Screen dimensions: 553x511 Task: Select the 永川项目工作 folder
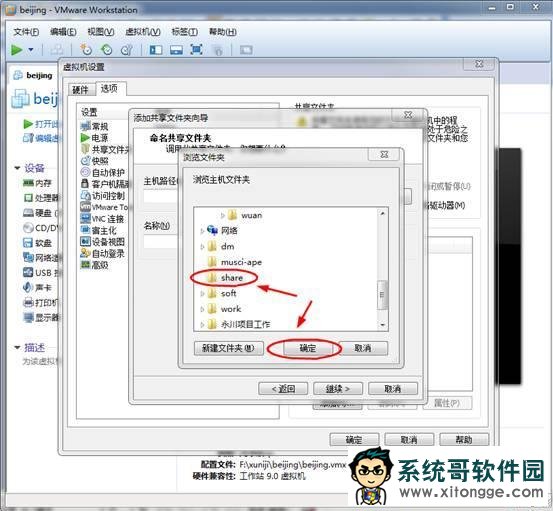click(239, 324)
